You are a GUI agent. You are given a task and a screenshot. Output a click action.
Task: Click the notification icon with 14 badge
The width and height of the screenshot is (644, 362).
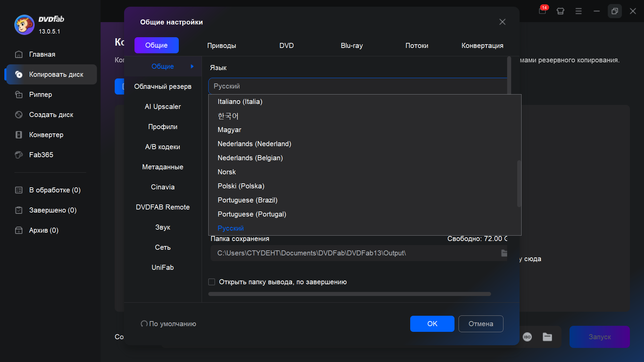542,10
